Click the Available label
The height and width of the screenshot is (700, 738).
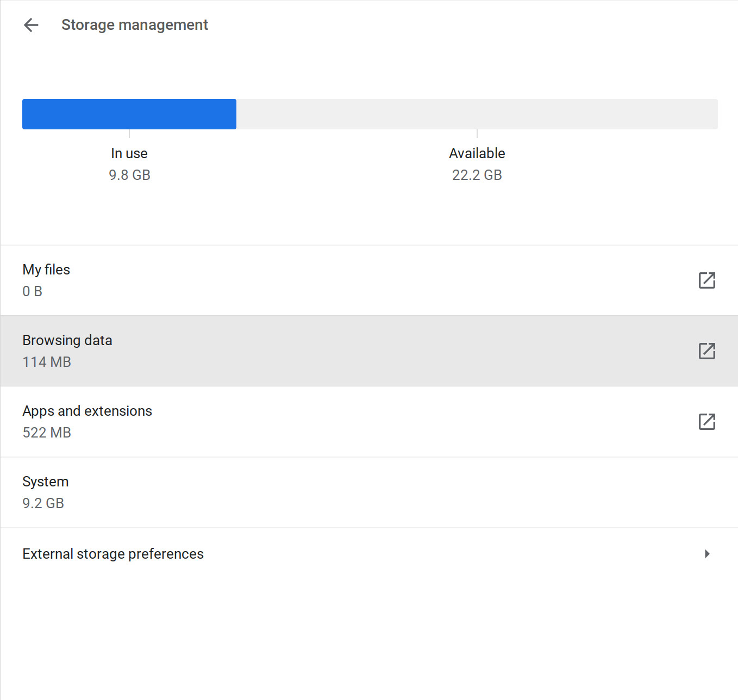[x=477, y=153]
